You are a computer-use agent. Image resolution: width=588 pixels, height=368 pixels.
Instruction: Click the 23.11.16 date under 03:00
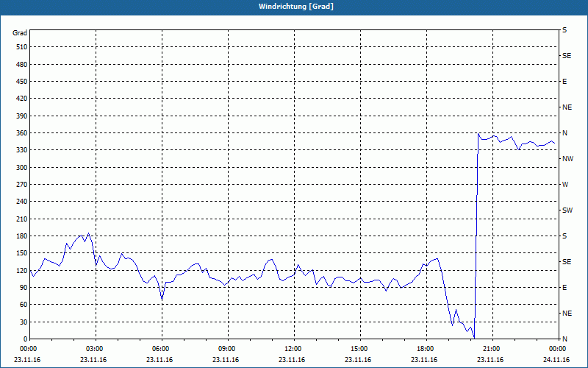(93, 360)
